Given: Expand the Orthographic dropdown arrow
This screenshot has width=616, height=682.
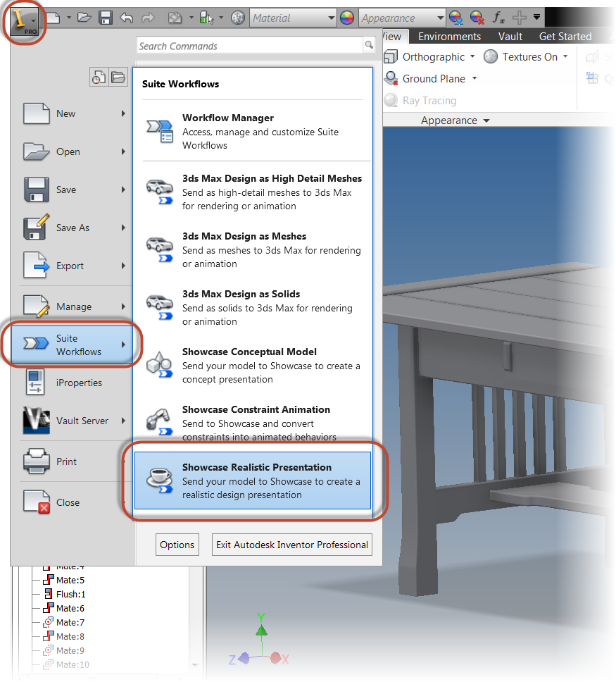Looking at the screenshot, I should [472, 56].
